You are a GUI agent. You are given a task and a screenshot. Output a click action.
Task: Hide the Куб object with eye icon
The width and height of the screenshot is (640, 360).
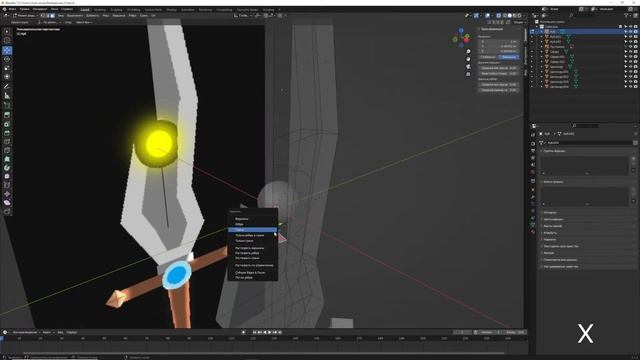click(631, 31)
